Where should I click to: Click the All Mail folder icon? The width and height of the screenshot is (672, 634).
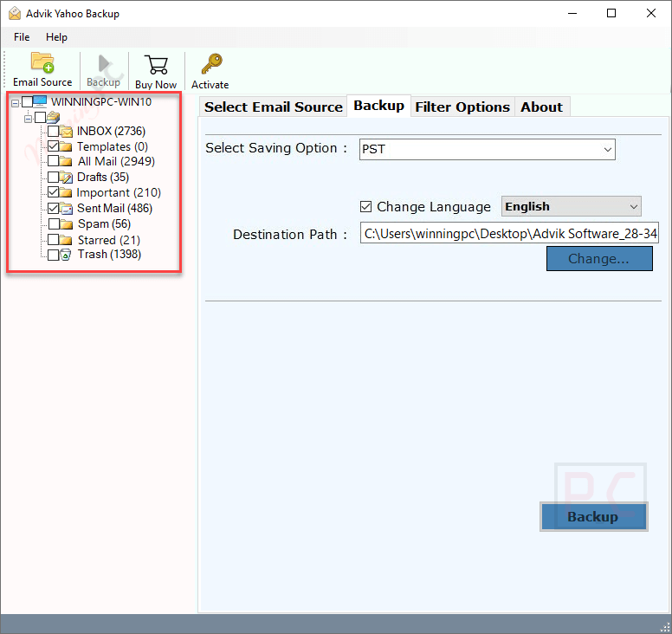click(66, 161)
